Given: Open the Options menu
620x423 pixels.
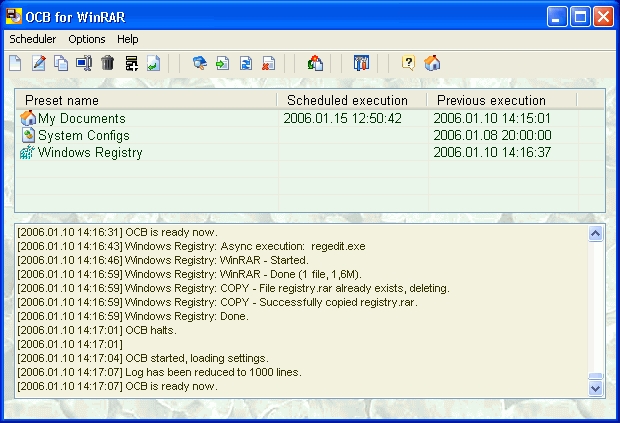Looking at the screenshot, I should [x=87, y=39].
